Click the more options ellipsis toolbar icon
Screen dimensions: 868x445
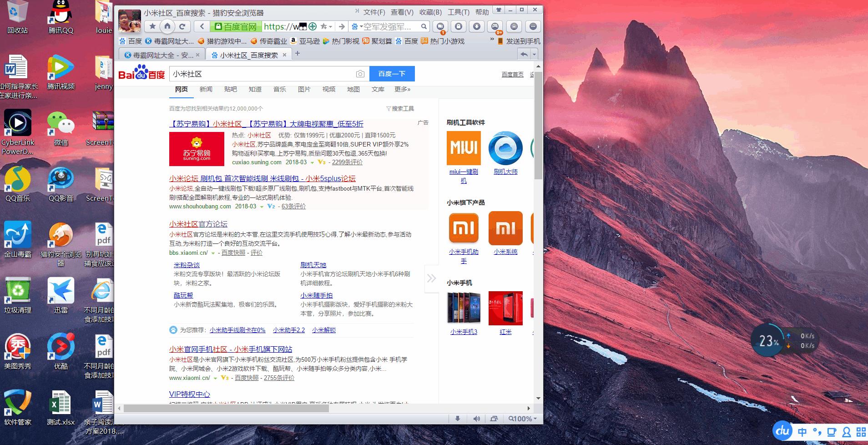533,26
